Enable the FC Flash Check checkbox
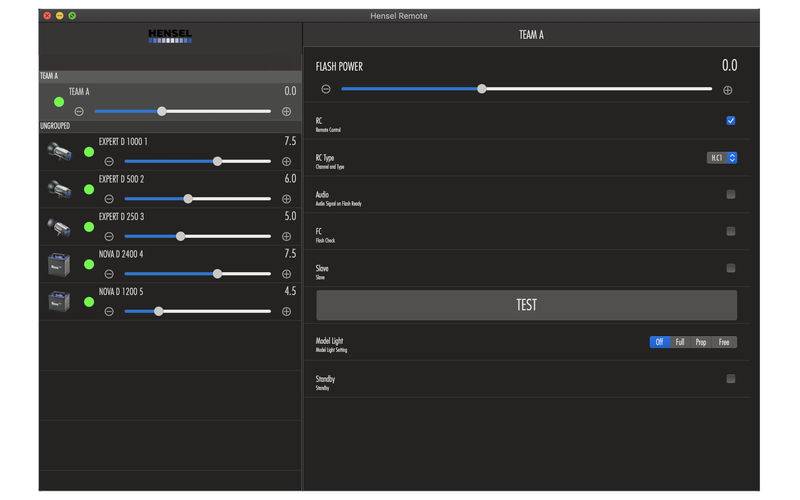The width and height of the screenshot is (800, 500). pyautogui.click(x=731, y=231)
